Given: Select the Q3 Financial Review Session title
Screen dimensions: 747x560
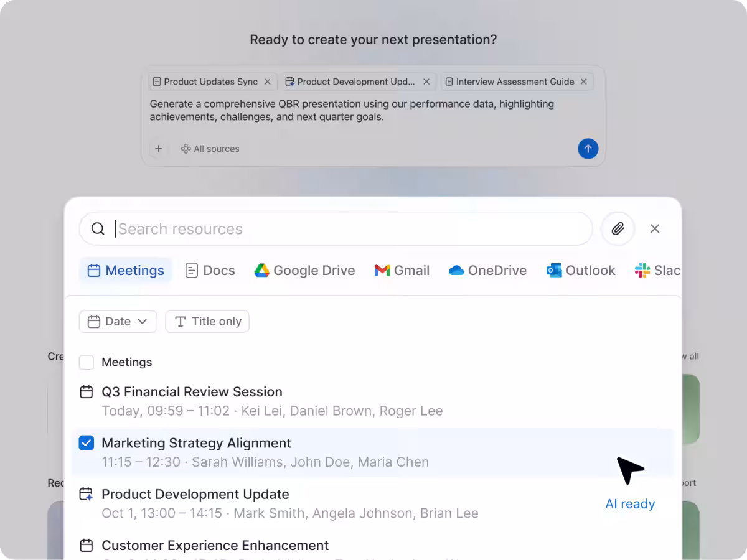Looking at the screenshot, I should [192, 392].
